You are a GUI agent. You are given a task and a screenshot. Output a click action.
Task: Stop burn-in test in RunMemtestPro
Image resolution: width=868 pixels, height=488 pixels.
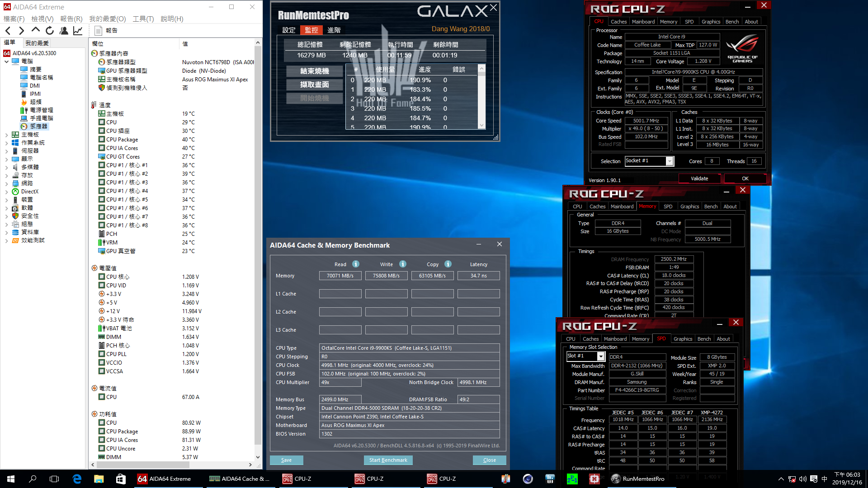(x=315, y=71)
